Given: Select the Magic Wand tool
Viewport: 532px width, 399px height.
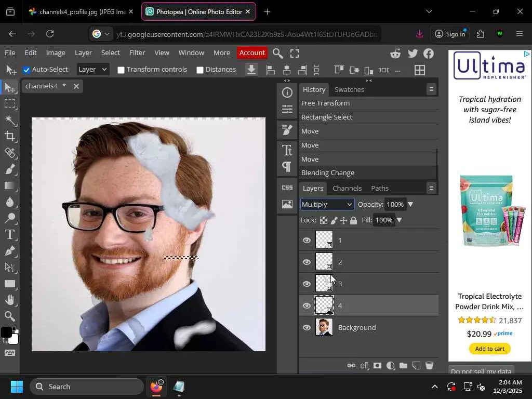Looking at the screenshot, I should (x=9, y=120).
